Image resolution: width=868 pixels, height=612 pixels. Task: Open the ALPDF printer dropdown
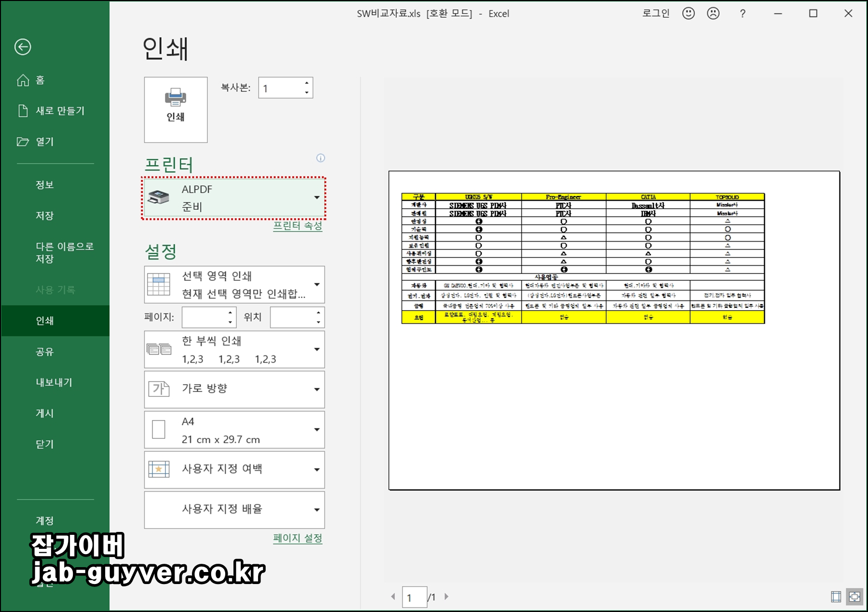click(x=234, y=198)
